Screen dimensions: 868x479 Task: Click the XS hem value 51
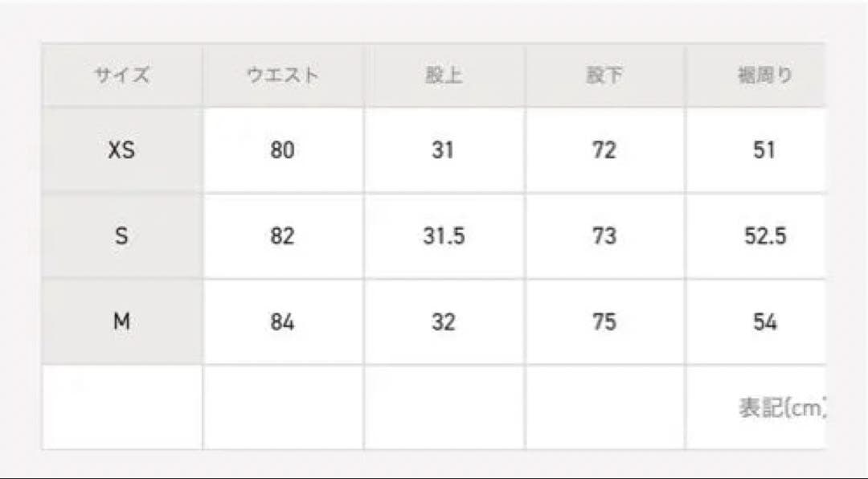pos(764,150)
